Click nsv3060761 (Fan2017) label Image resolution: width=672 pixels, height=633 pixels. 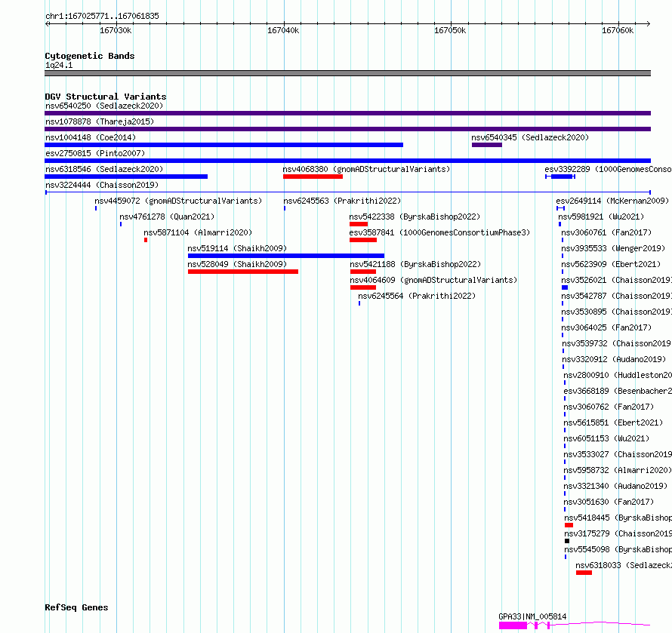[x=606, y=232]
